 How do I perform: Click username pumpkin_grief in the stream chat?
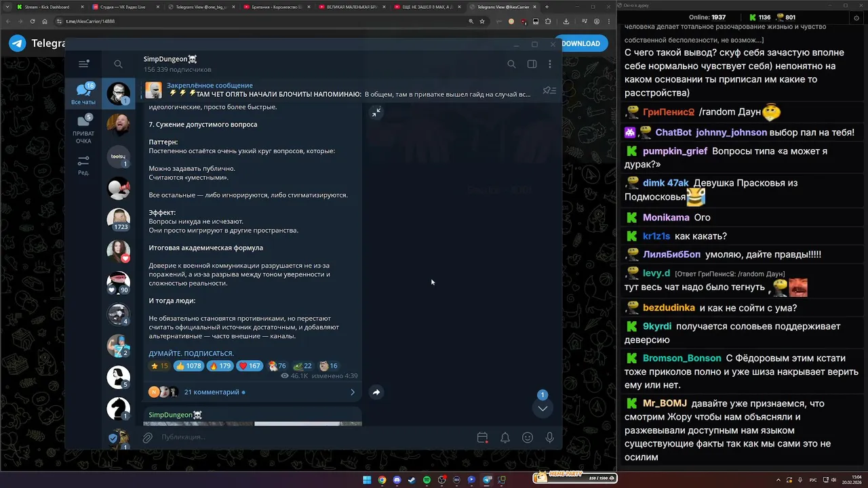(x=675, y=151)
